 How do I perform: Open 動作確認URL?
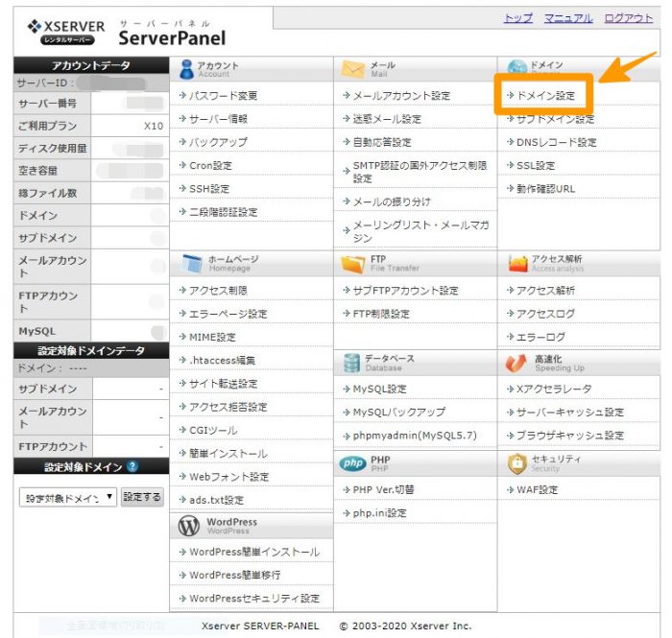coord(545,189)
